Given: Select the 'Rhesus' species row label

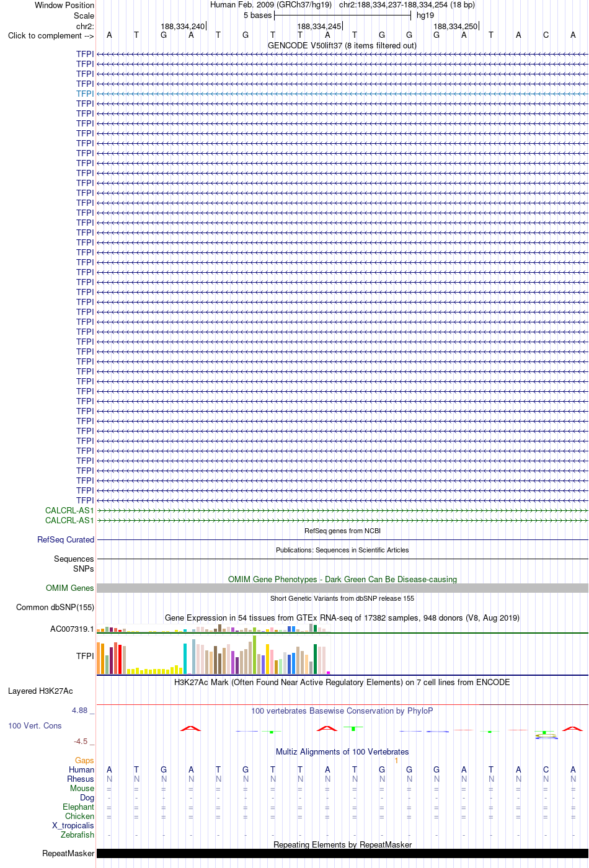Looking at the screenshot, I should coord(81,779).
